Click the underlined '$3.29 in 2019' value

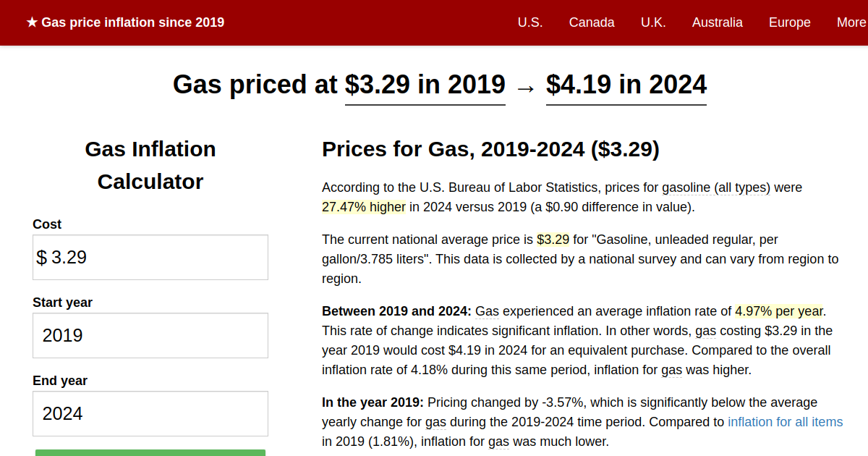(425, 85)
